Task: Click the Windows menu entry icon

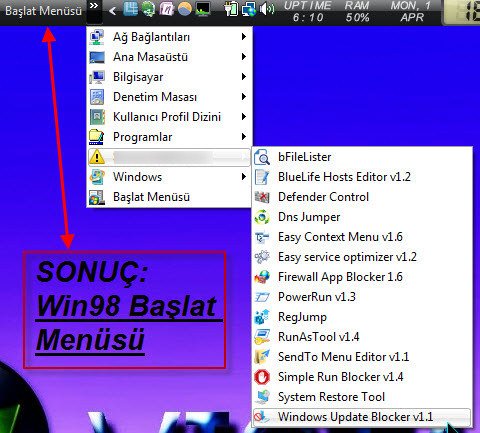Action: [x=97, y=177]
